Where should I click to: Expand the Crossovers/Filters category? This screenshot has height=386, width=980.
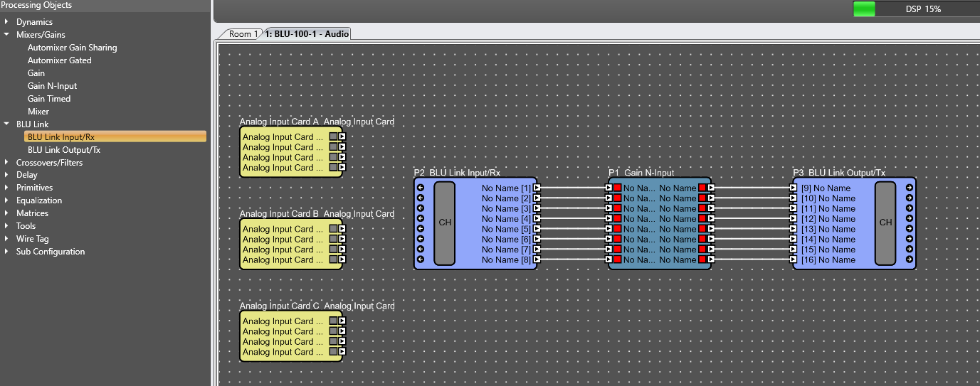(6, 163)
